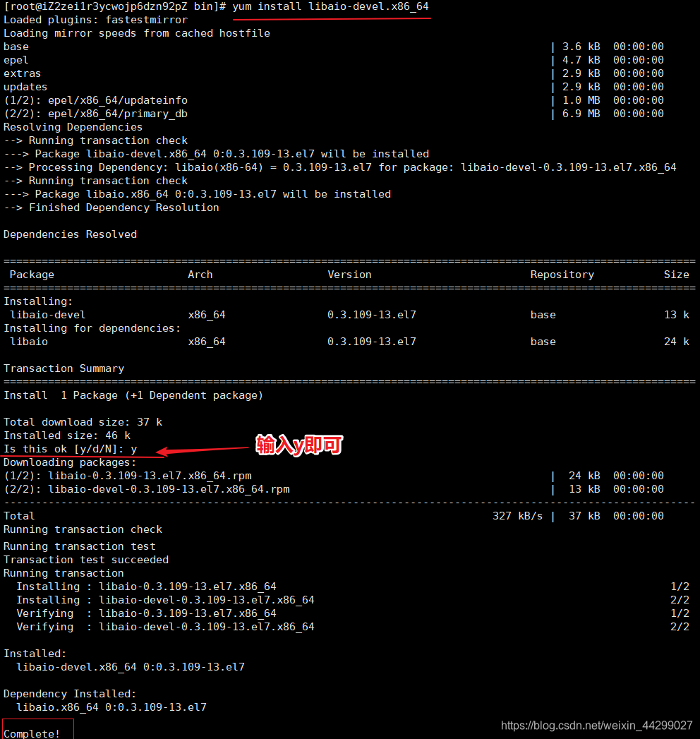
Task: Select 'libaio-devel' in the Installing table row
Action: click(x=47, y=315)
